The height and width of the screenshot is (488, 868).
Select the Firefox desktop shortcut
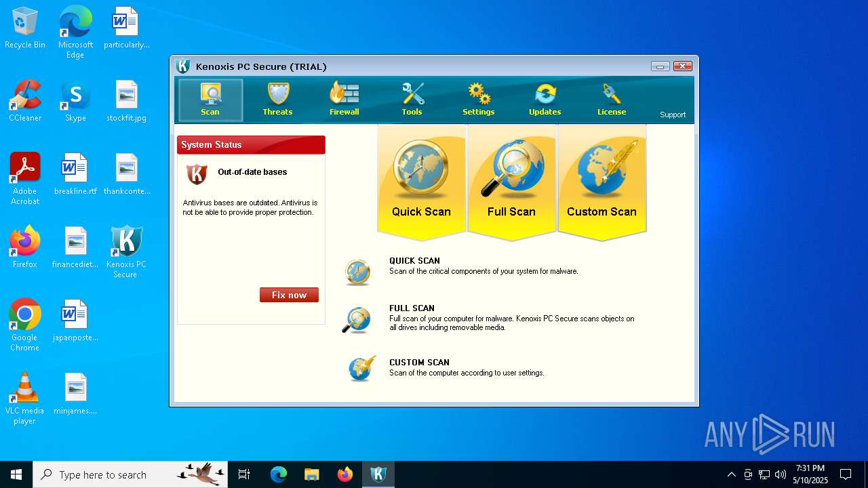pyautogui.click(x=25, y=248)
